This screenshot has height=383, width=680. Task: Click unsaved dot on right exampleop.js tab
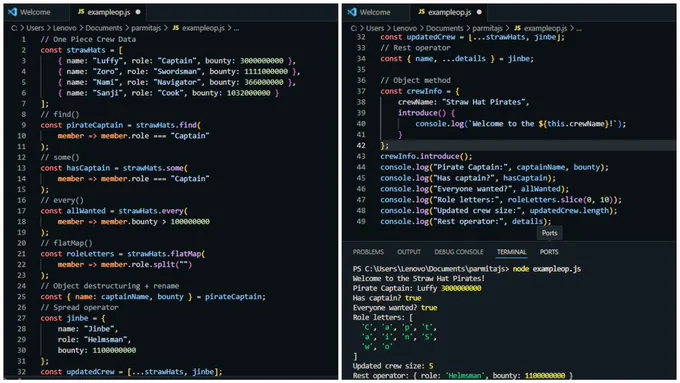coord(479,12)
